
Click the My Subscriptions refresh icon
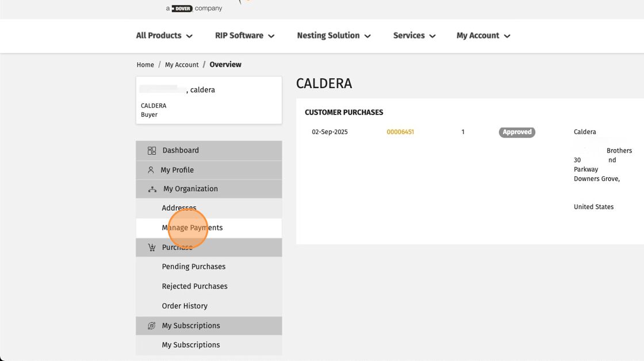(x=152, y=326)
